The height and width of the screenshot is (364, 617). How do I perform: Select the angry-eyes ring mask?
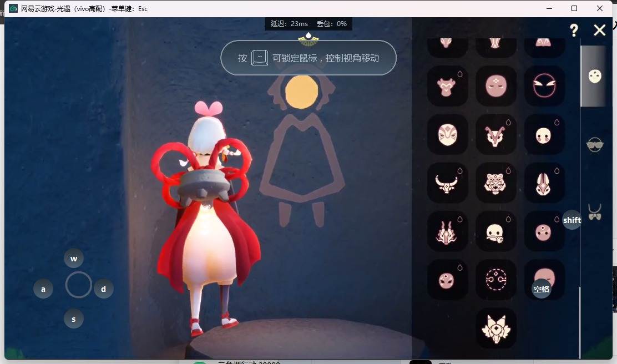pyautogui.click(x=544, y=86)
